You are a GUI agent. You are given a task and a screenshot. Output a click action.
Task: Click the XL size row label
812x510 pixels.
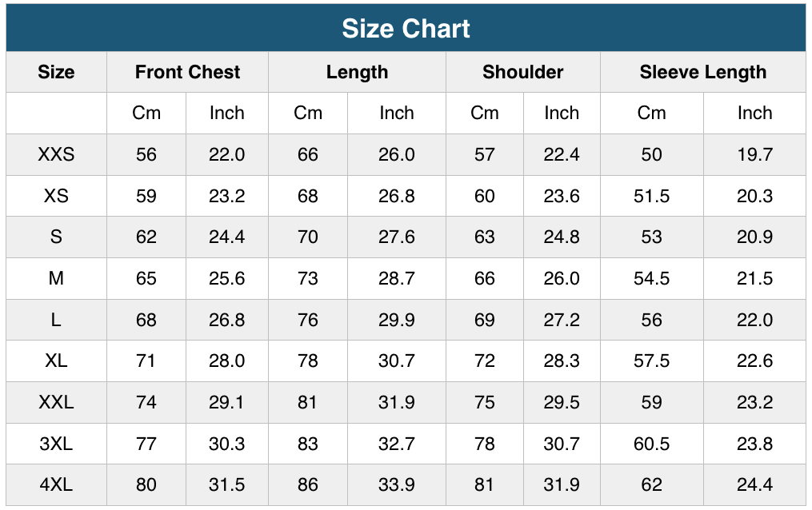click(x=56, y=361)
